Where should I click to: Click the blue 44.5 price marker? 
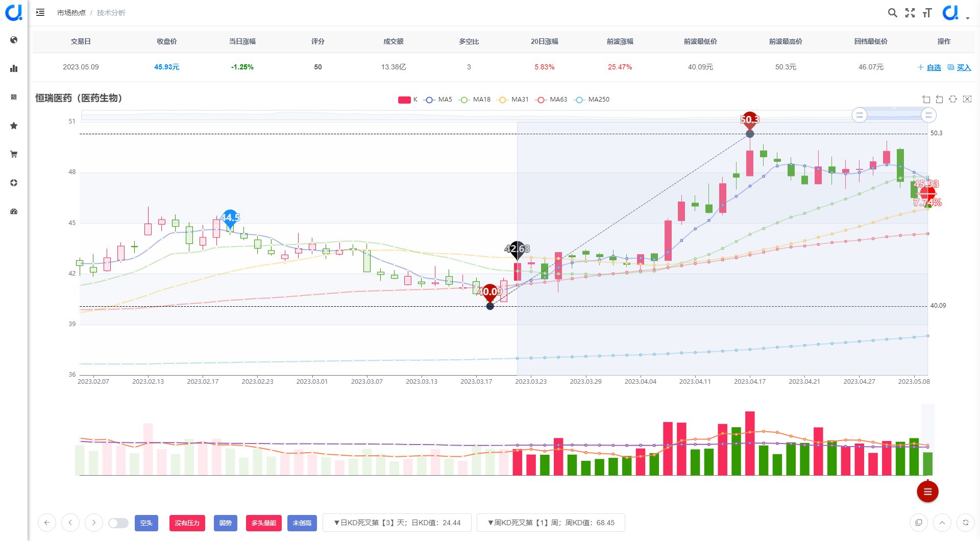pyautogui.click(x=231, y=218)
